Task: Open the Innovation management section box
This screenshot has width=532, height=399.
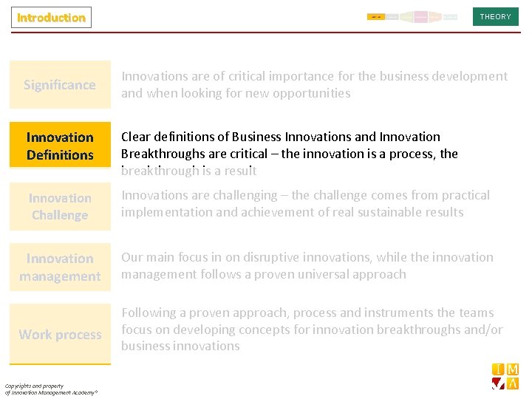Action: click(60, 267)
